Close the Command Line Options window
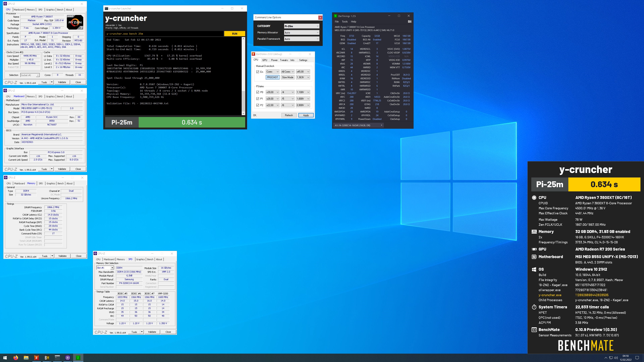 [320, 17]
